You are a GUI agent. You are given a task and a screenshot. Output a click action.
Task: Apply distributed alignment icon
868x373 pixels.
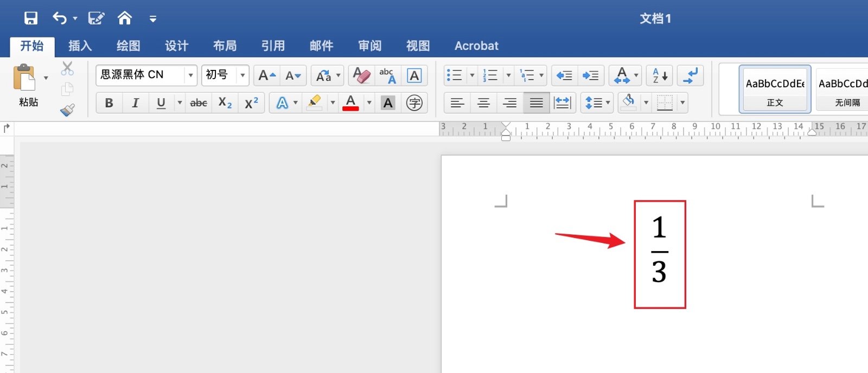(x=563, y=103)
